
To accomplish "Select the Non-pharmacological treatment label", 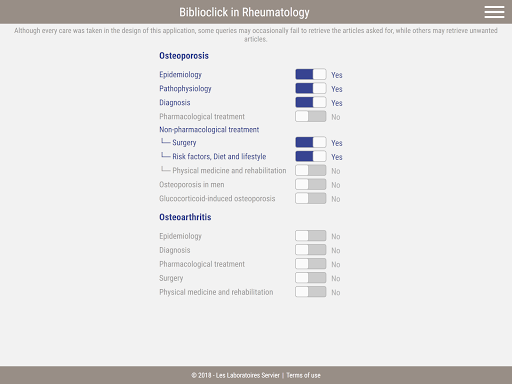I will pyautogui.click(x=209, y=130).
